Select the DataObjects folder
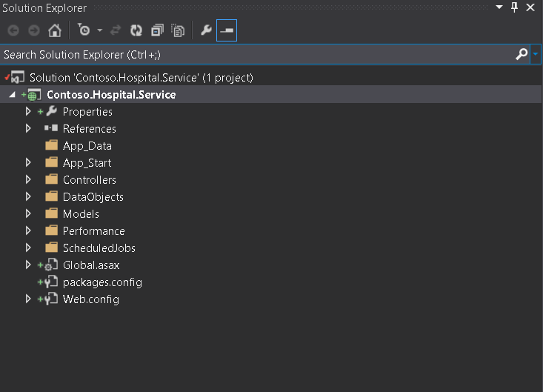Image resolution: width=543 pixels, height=392 pixels. 93,197
